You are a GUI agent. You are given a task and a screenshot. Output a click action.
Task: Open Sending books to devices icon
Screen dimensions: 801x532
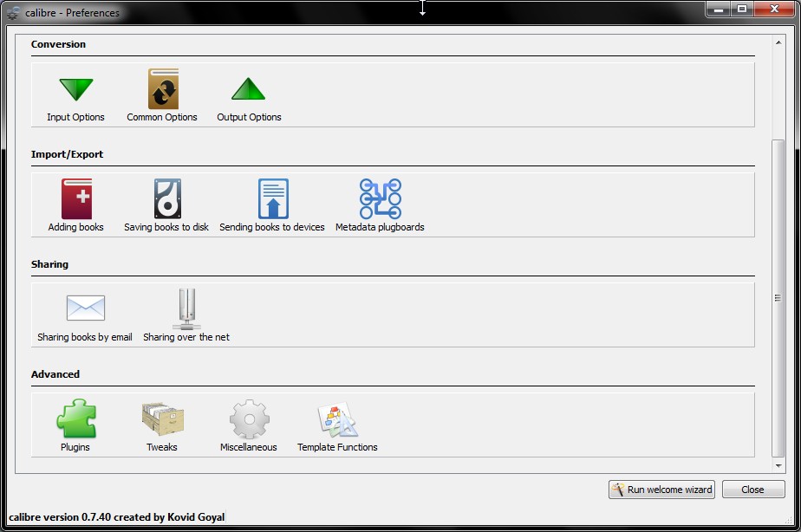273,198
